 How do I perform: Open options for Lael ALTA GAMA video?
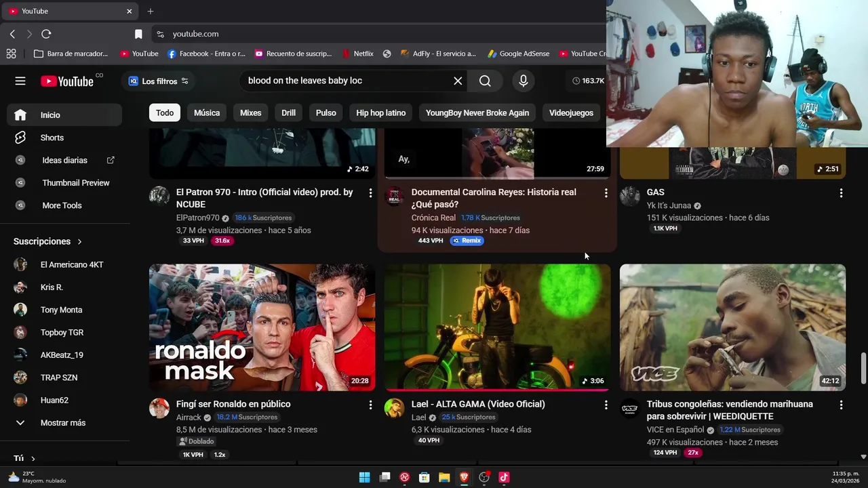(x=606, y=405)
